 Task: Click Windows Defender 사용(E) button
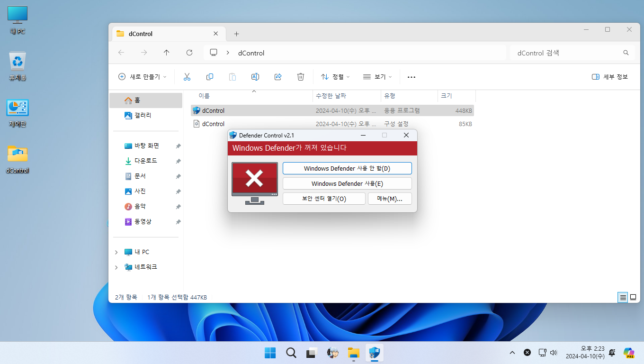click(347, 183)
